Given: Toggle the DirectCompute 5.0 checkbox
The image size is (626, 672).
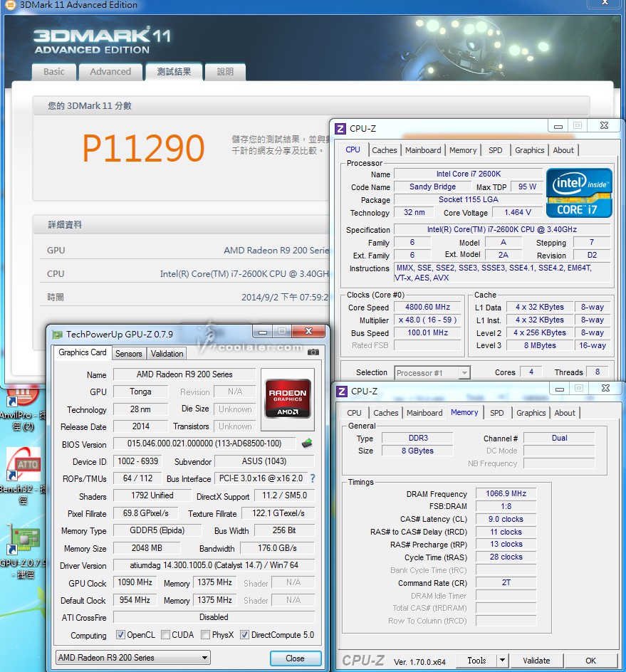Looking at the screenshot, I should [x=244, y=635].
